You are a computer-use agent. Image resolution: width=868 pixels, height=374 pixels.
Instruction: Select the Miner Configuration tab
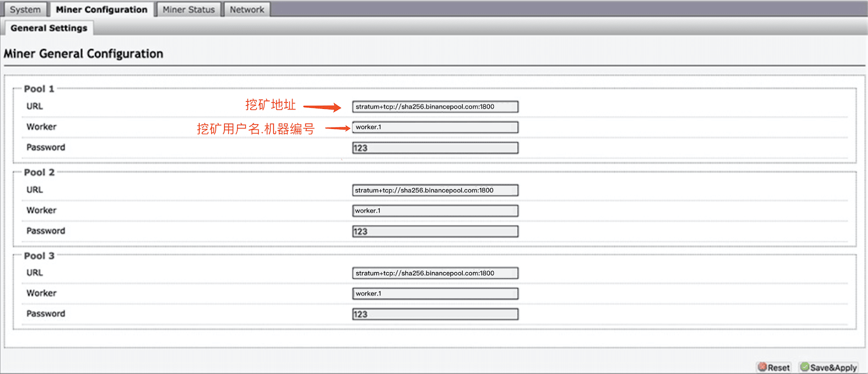101,10
